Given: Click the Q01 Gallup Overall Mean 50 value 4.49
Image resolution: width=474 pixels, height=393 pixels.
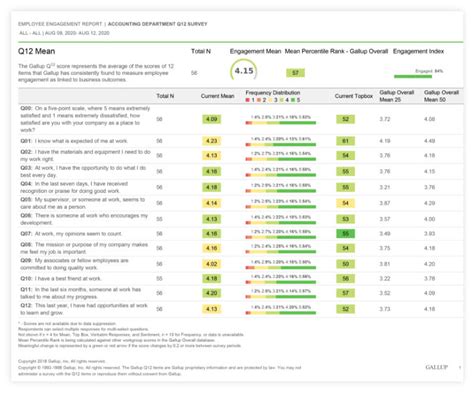Looking at the screenshot, I should click(x=430, y=141).
